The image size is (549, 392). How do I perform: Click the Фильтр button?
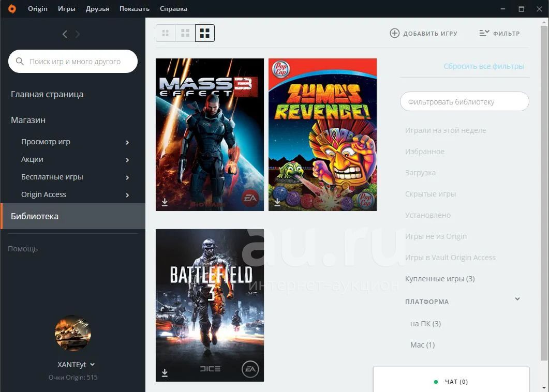tap(499, 33)
